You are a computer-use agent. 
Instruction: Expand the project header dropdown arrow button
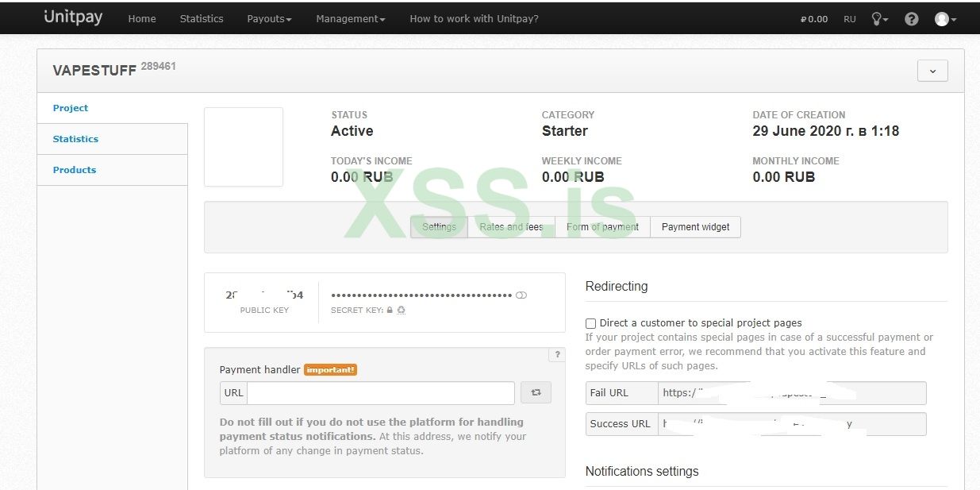[x=932, y=71]
